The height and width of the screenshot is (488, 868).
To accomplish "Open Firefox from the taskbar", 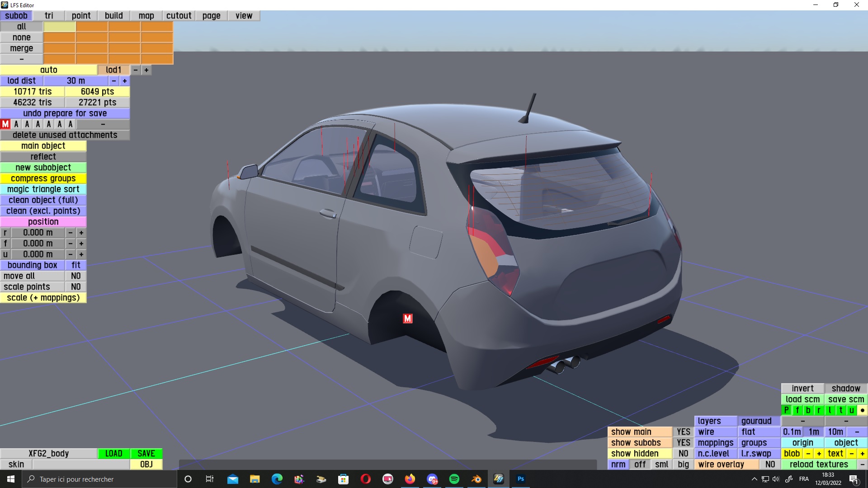I will coord(410,479).
